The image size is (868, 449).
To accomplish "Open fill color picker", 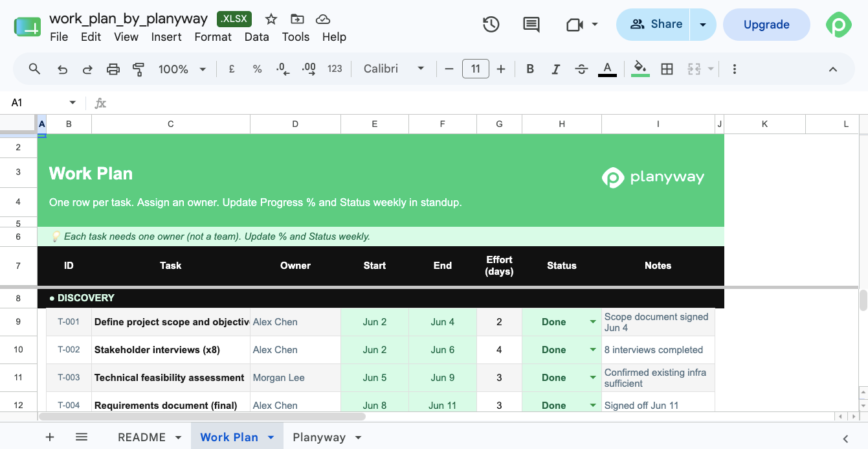I will tap(640, 69).
